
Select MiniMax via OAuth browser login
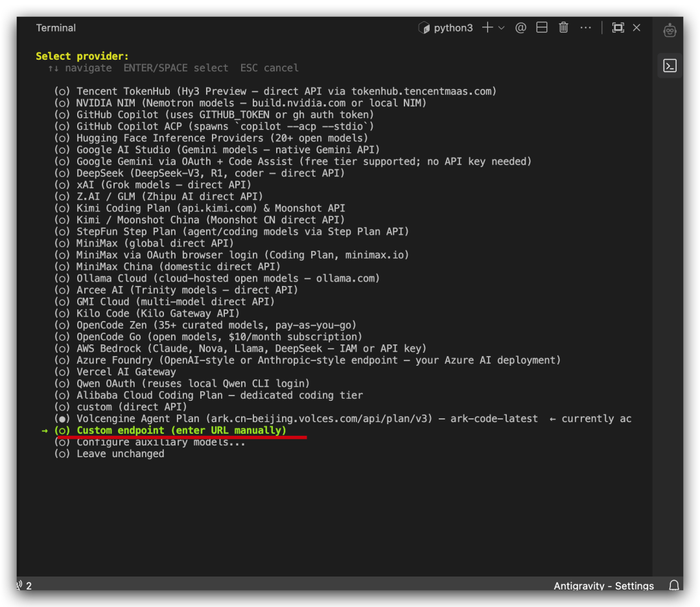231,255
